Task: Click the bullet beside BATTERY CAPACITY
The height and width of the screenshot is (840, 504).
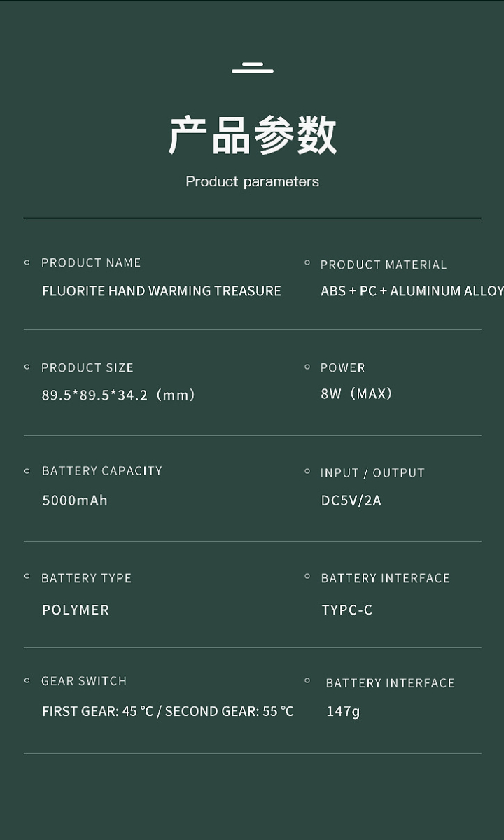Action: 27,471
